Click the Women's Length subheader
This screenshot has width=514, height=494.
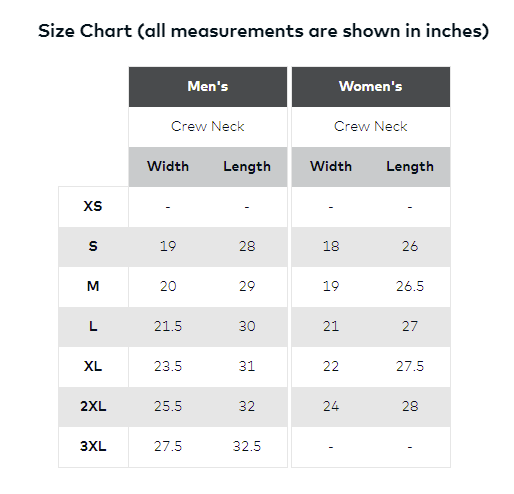(x=410, y=167)
